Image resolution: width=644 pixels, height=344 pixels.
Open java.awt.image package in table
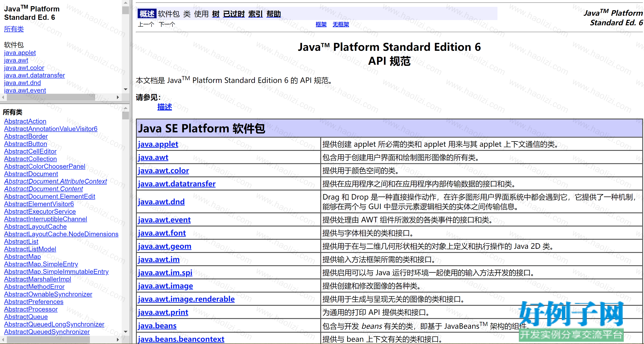click(165, 286)
